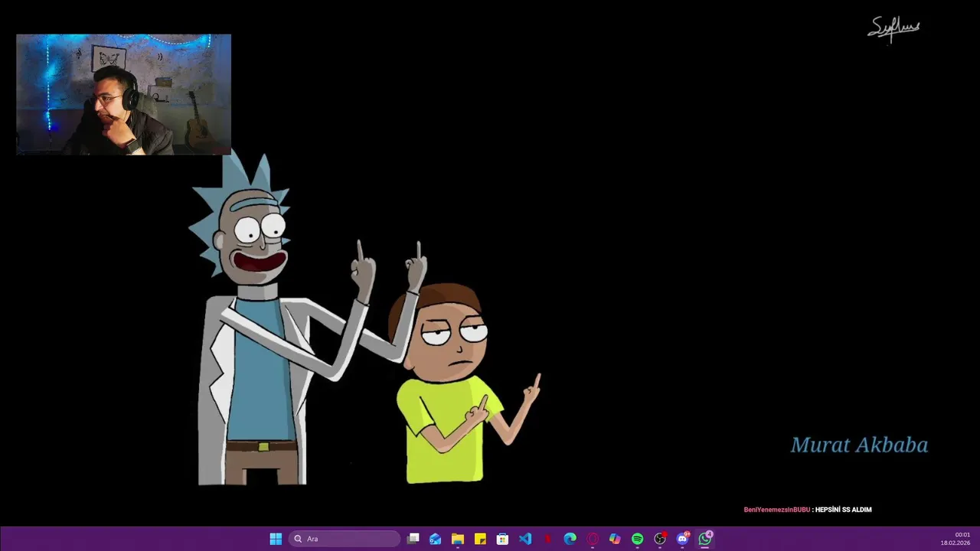Open the Opera GX browser icon
The height and width of the screenshot is (551, 980).
(x=593, y=539)
